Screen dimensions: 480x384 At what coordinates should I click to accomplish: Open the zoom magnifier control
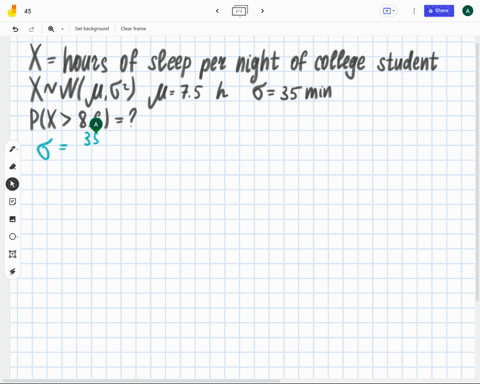pos(51,29)
